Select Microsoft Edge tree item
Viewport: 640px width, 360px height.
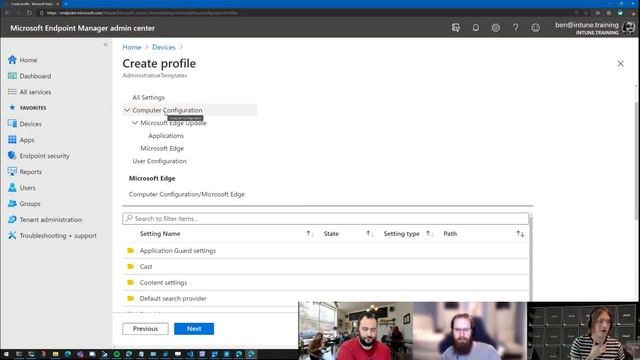pyautogui.click(x=162, y=148)
